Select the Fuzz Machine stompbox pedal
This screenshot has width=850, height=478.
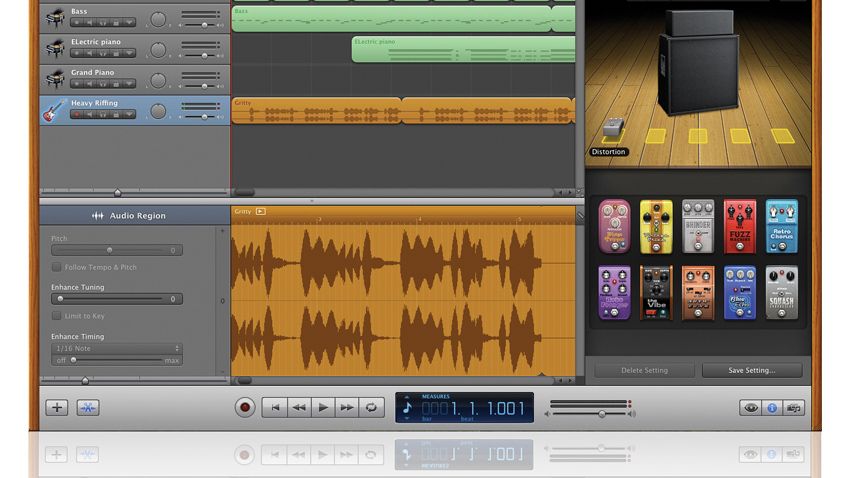tap(739, 227)
